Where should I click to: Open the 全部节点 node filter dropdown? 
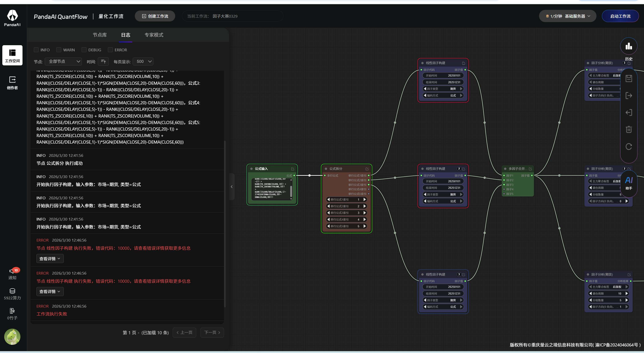(x=64, y=61)
